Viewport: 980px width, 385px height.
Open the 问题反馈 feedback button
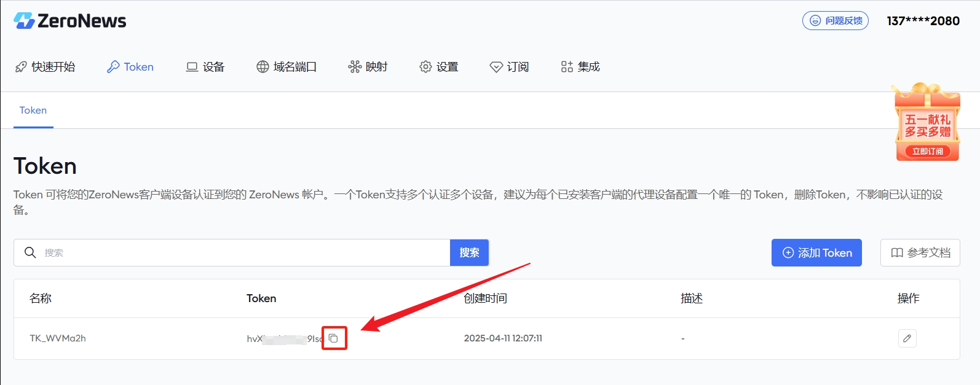(835, 21)
